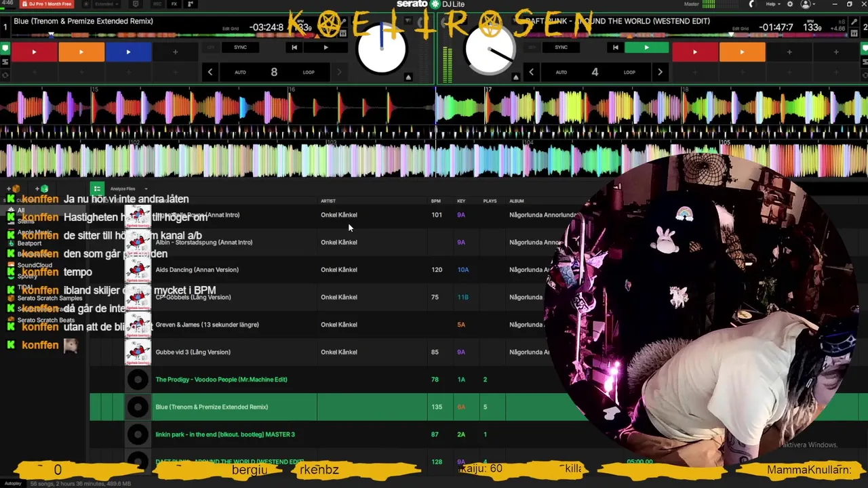Open the settings gear

point(789,4)
